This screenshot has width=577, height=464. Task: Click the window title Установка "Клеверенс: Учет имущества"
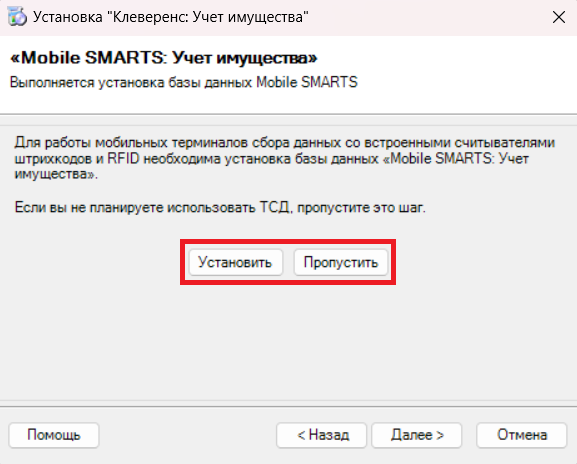(x=171, y=17)
